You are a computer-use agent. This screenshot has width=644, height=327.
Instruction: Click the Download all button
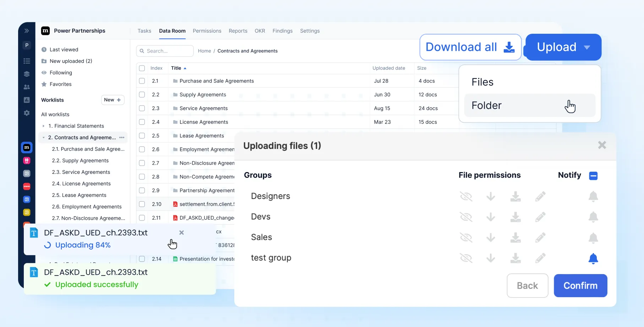point(470,47)
